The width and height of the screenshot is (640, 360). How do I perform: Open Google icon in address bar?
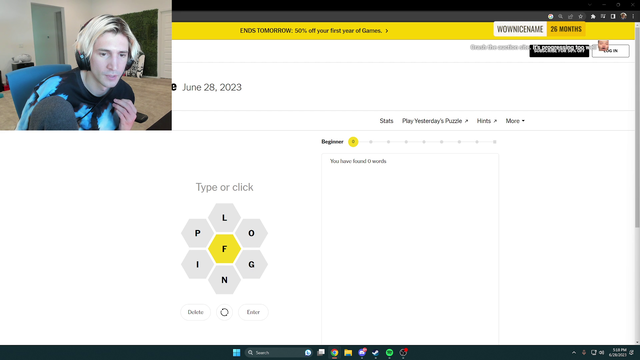(x=551, y=16)
